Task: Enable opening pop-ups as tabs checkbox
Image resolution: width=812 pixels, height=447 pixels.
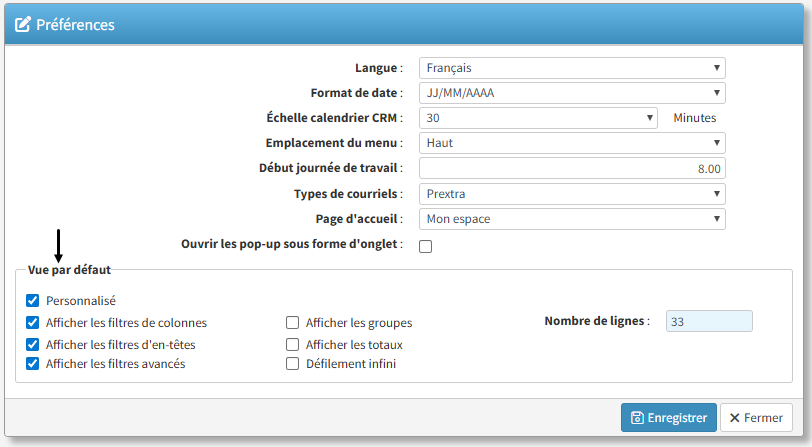Action: tap(425, 246)
